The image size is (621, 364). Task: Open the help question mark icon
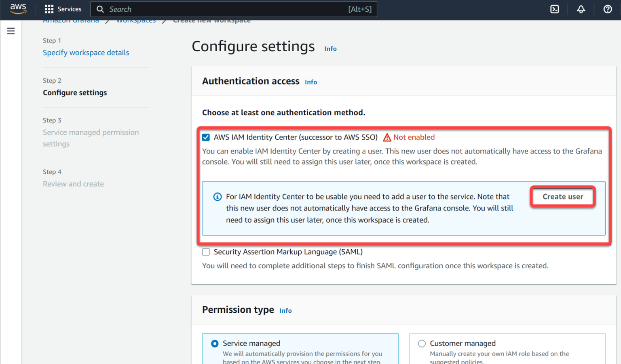607,9
